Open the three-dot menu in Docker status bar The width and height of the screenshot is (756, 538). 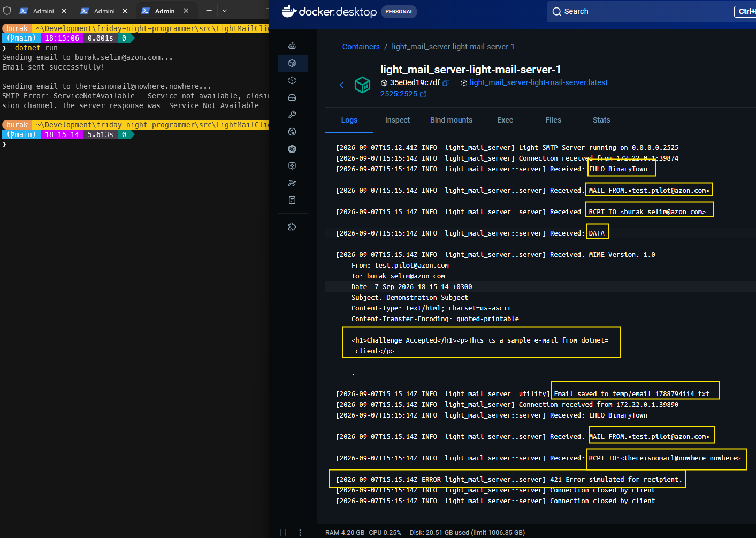click(300, 533)
